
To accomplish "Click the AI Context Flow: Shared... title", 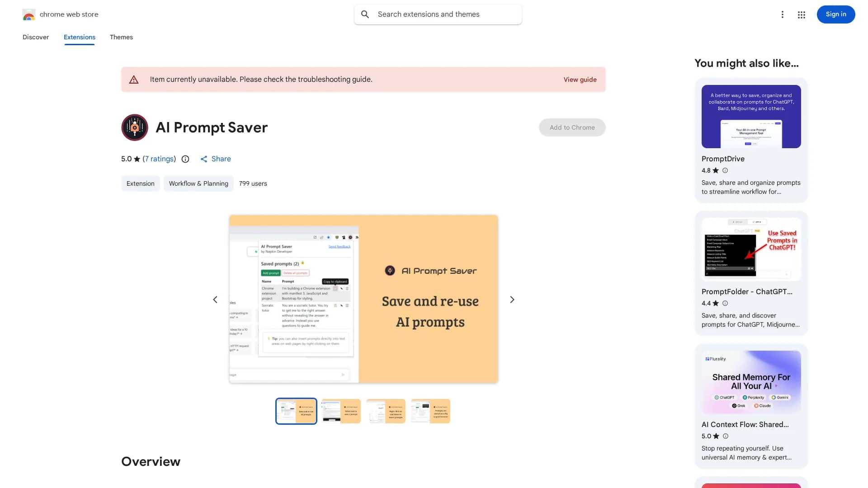I will coord(745,425).
